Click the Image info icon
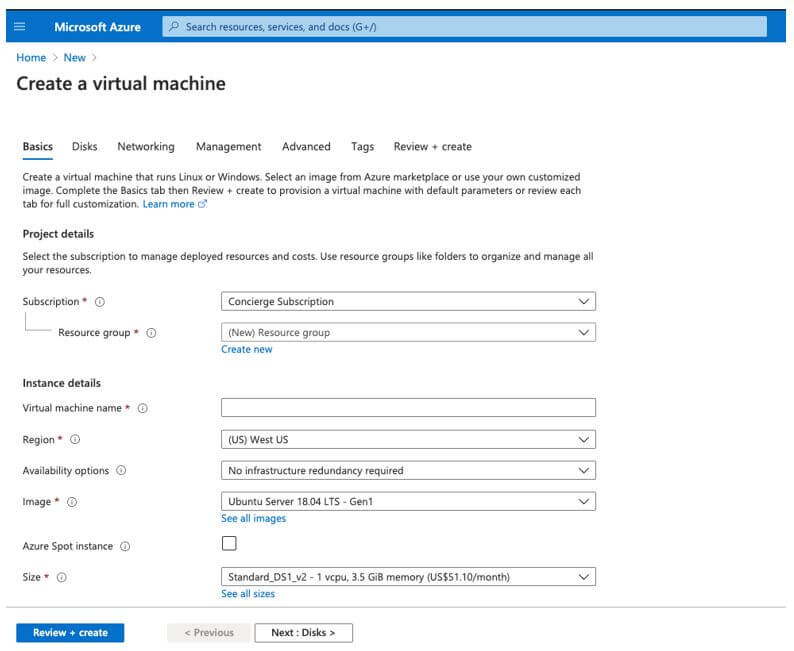Image resolution: width=794 pixels, height=651 pixels. click(72, 502)
